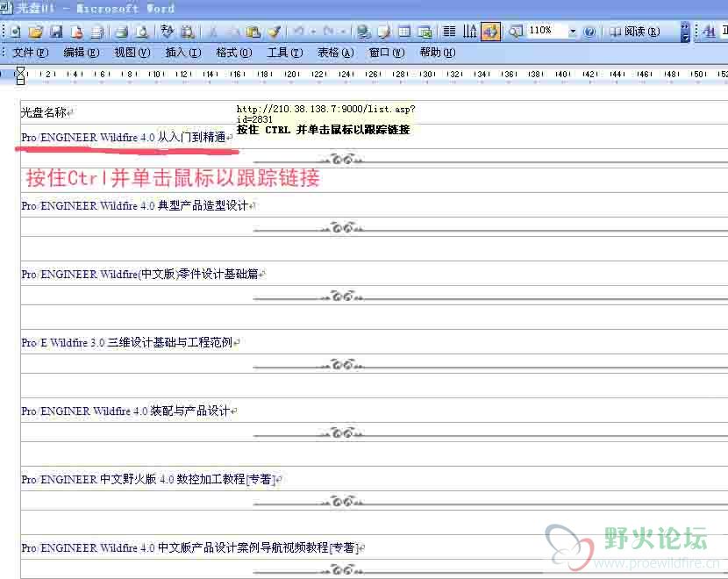Insert a hyperlink with the globe icon
The width and height of the screenshot is (728, 579).
pos(363,32)
